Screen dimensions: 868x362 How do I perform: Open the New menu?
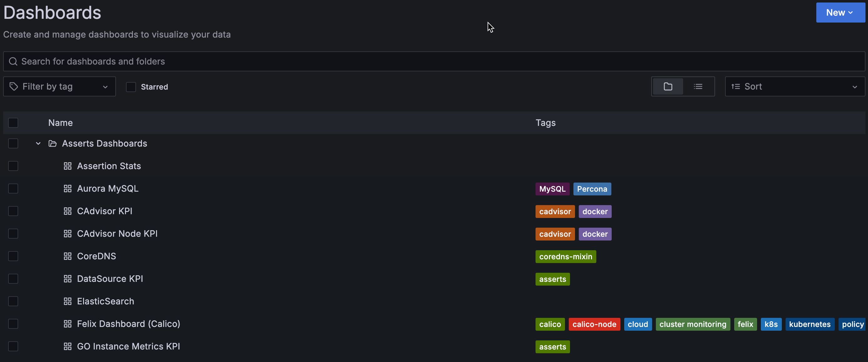point(840,13)
